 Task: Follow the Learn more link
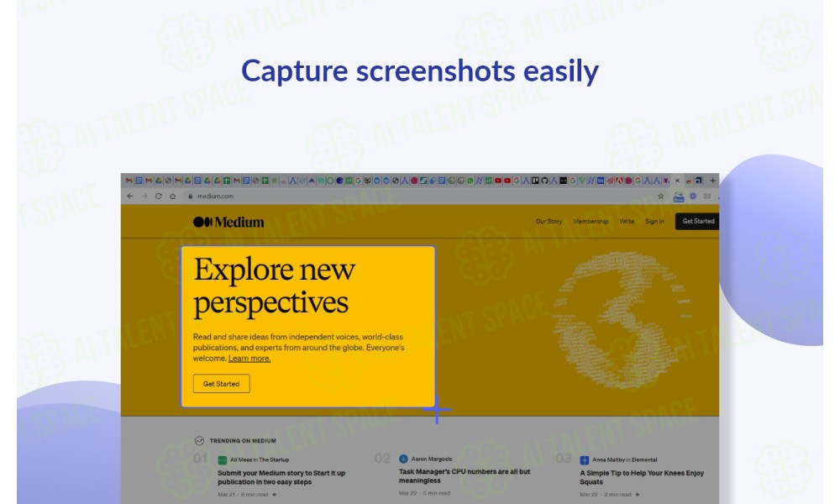click(249, 359)
